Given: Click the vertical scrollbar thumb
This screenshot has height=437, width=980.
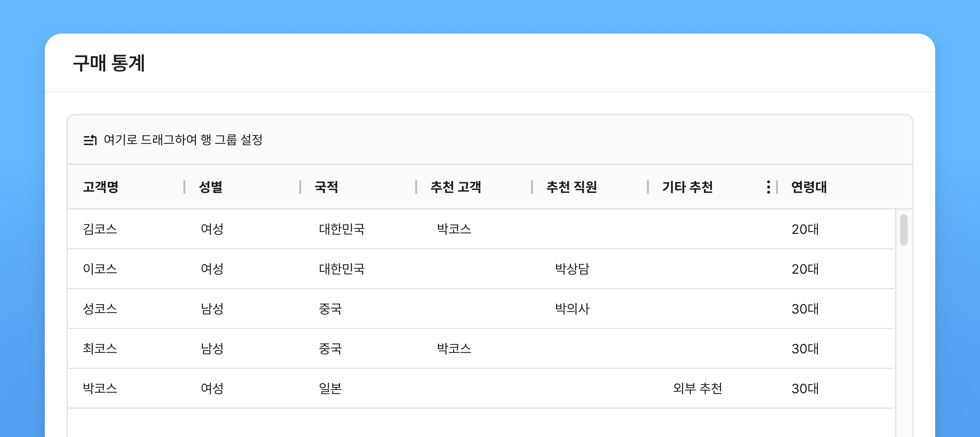Looking at the screenshot, I should click(x=903, y=230).
